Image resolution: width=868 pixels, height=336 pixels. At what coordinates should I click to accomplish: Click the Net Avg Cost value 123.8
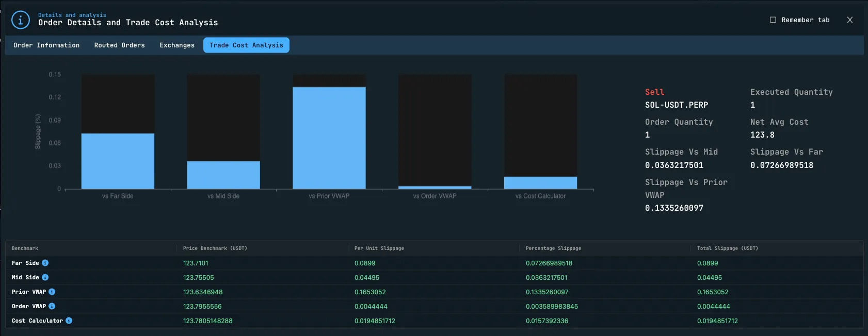(762, 135)
